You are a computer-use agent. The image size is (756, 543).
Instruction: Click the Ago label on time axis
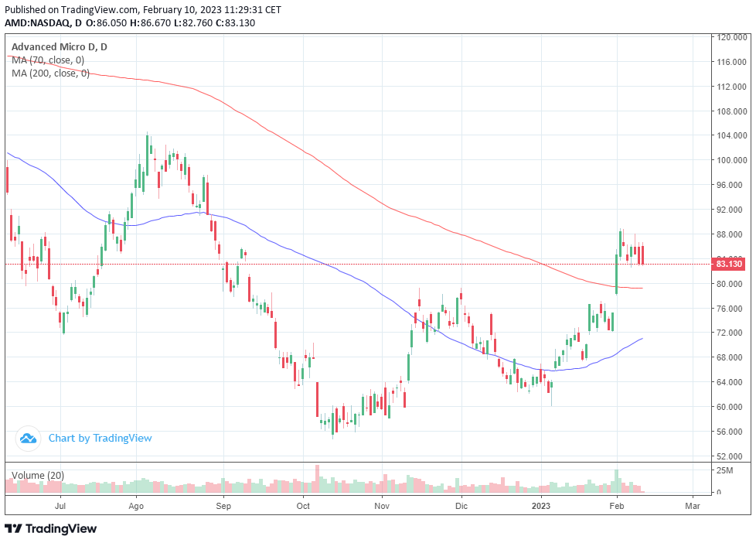click(137, 506)
